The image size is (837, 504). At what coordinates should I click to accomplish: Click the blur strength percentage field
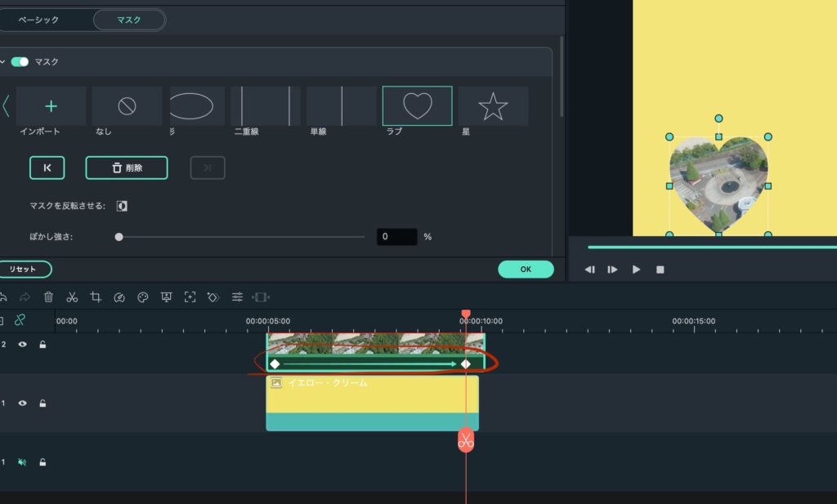(x=396, y=237)
